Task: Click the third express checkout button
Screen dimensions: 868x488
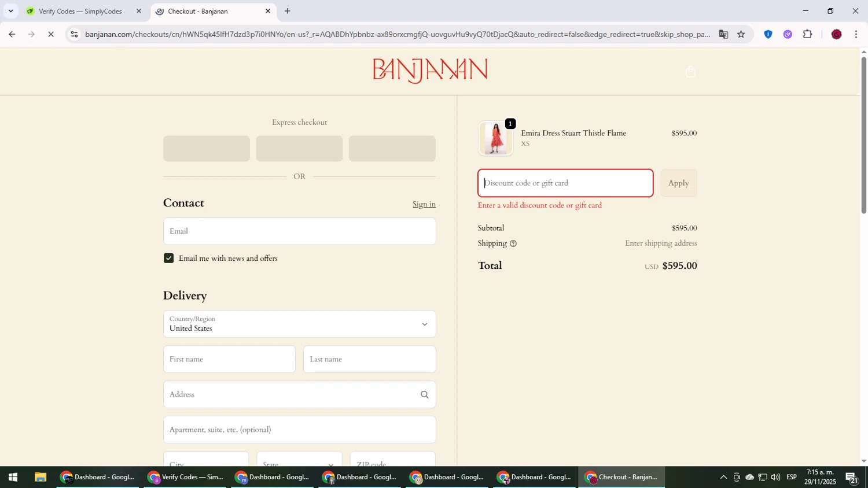Action: (392, 149)
